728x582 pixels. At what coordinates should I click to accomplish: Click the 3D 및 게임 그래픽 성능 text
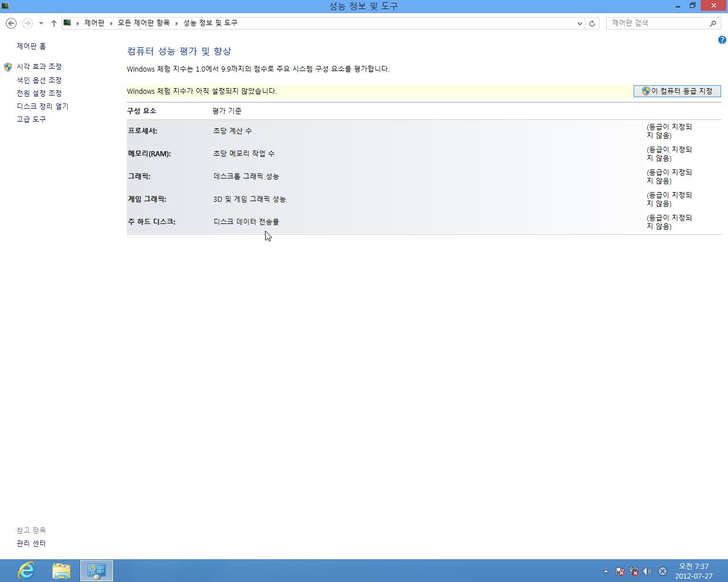point(250,199)
